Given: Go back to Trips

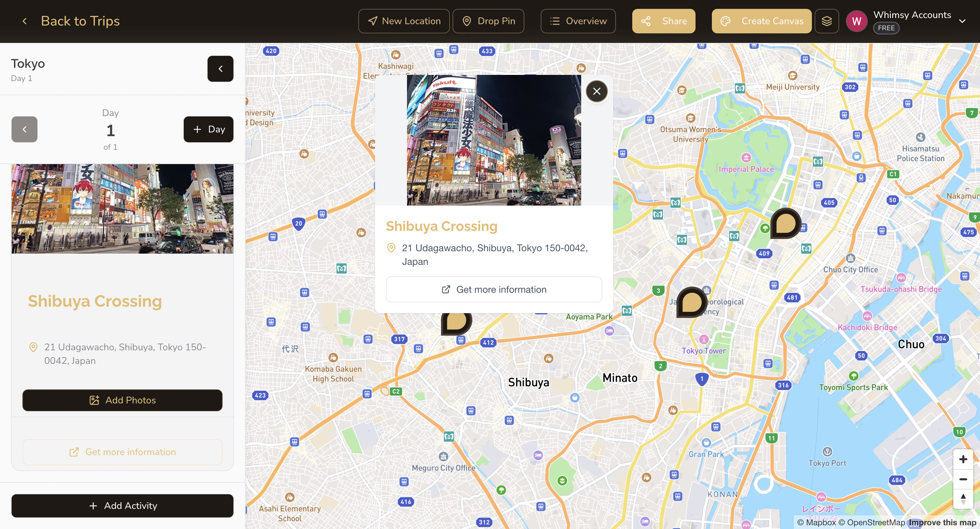Looking at the screenshot, I should (x=70, y=21).
